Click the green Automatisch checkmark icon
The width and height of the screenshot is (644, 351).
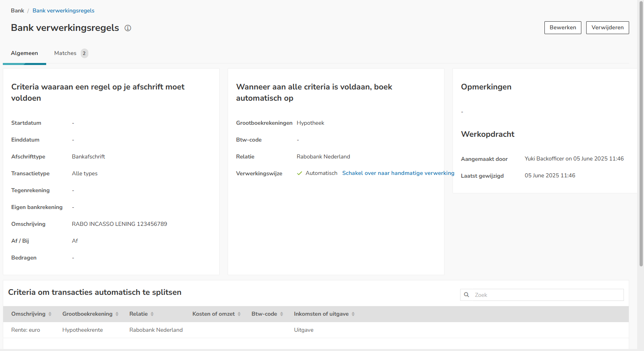pos(300,173)
